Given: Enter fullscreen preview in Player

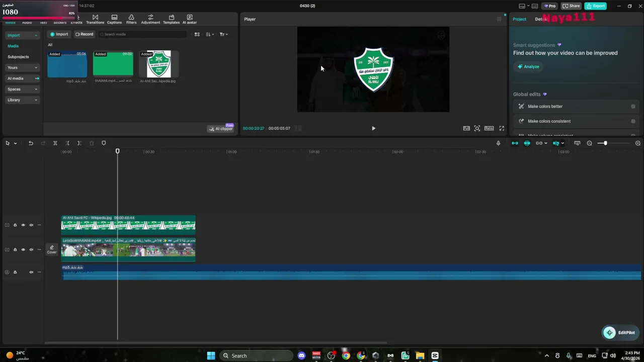Looking at the screenshot, I should tap(502, 128).
